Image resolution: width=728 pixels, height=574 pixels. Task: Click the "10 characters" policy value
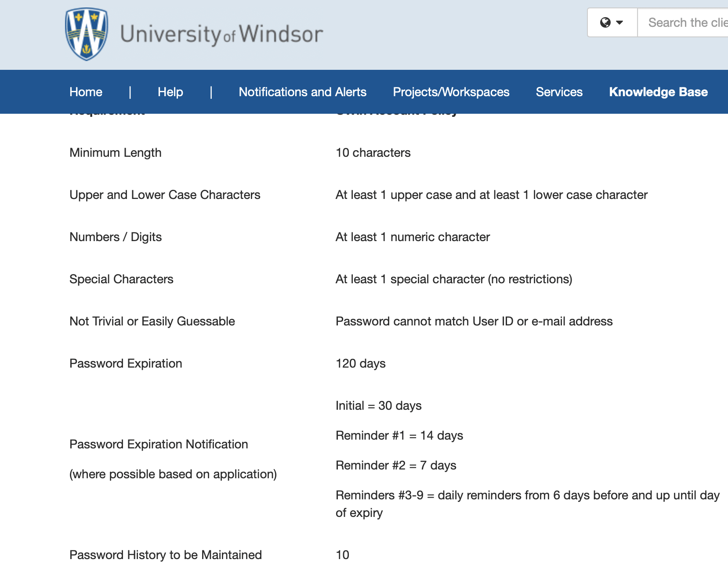click(x=373, y=152)
